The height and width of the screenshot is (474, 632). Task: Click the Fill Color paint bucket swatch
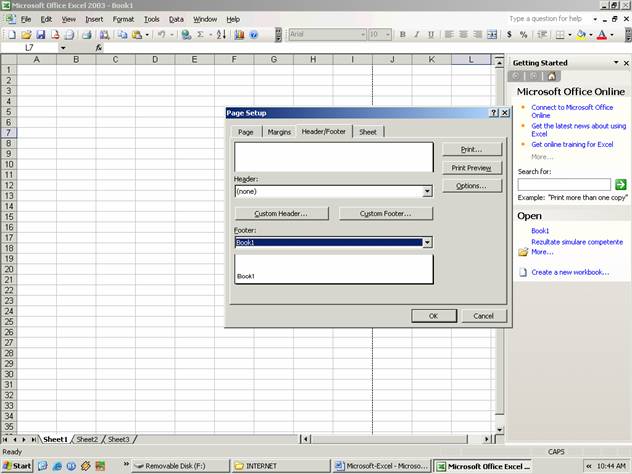pos(581,35)
